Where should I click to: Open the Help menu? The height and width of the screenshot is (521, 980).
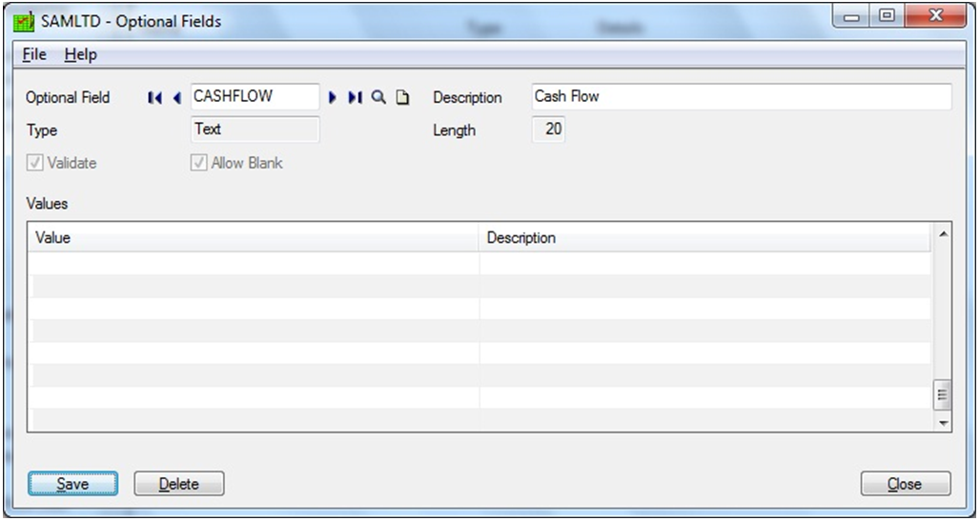[81, 54]
